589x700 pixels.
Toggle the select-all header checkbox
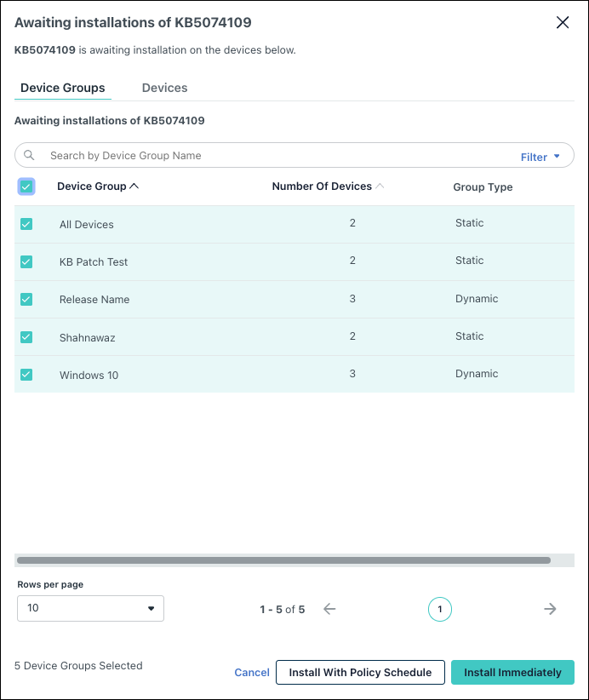(26, 186)
